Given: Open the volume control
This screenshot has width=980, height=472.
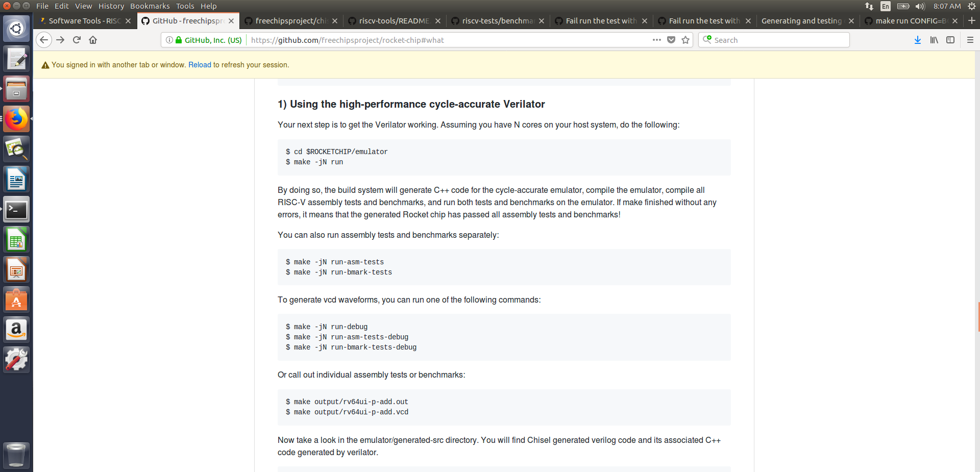Looking at the screenshot, I should [920, 6].
